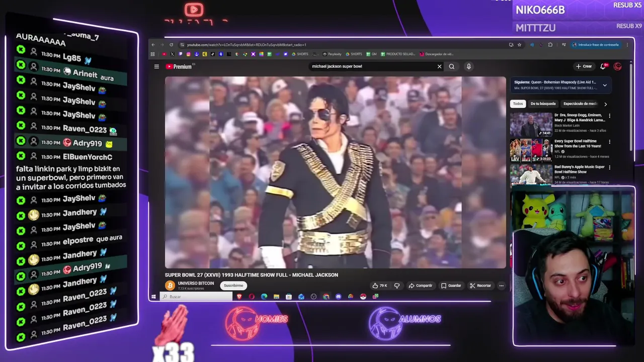Reload the page with refresh icon

click(x=171, y=45)
